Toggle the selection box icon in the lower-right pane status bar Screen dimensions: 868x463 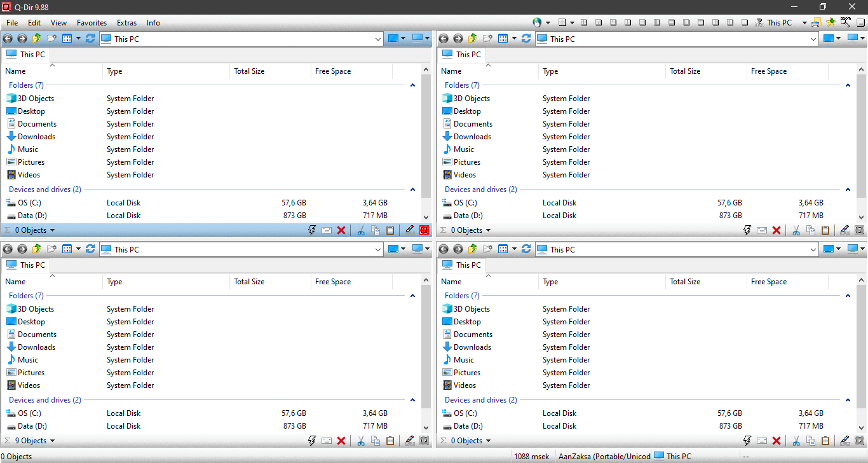pos(860,441)
